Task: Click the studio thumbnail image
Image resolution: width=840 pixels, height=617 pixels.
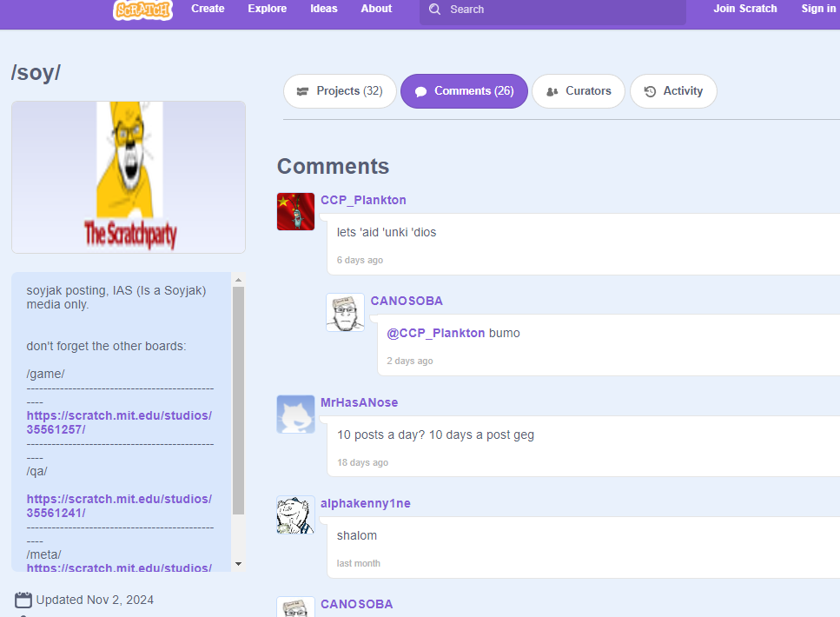Action: [129, 177]
